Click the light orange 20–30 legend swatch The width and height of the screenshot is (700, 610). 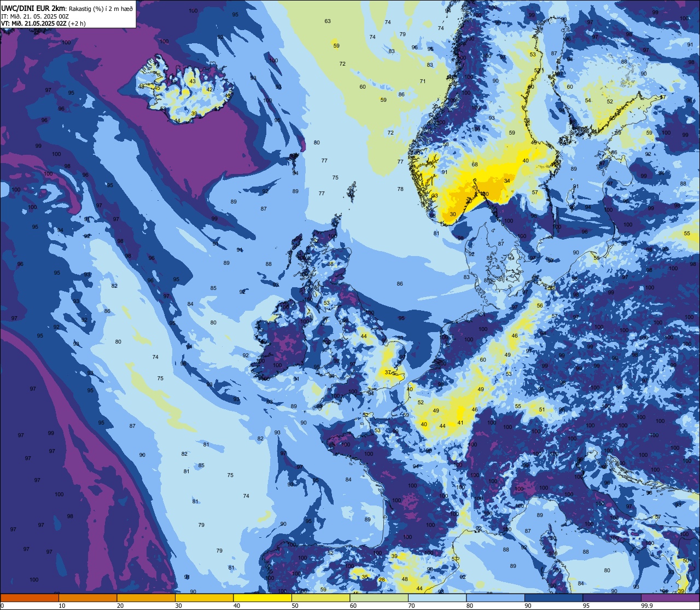[x=146, y=597]
